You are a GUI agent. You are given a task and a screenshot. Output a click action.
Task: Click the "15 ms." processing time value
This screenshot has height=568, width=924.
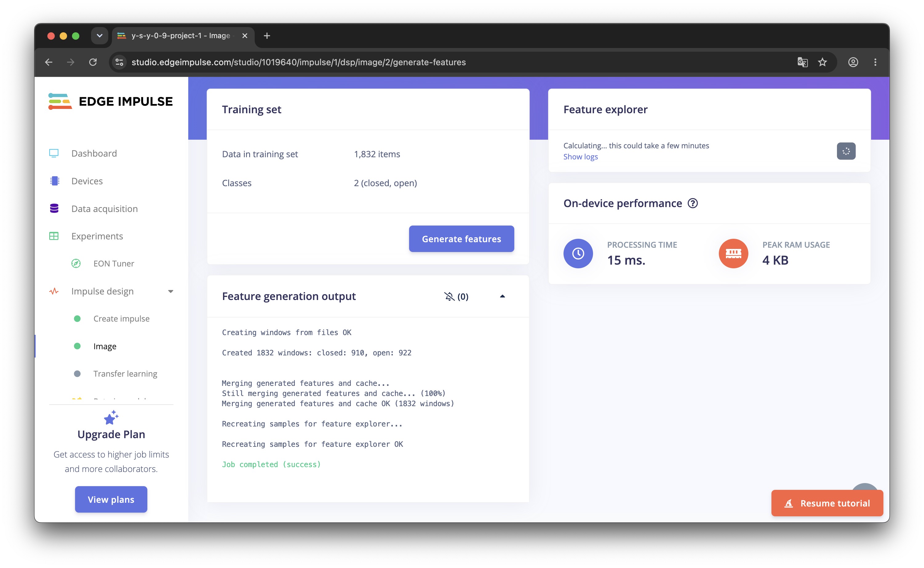pos(626,260)
